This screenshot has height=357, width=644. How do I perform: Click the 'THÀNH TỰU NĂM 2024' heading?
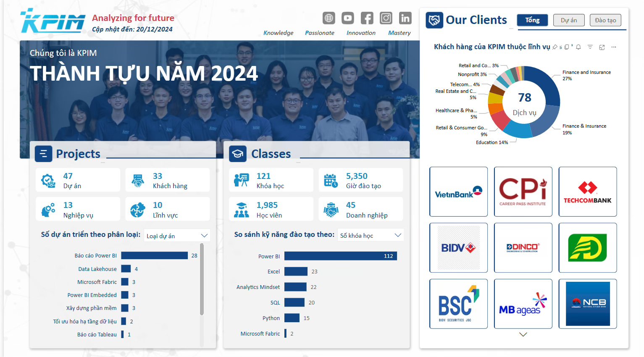[x=144, y=73]
